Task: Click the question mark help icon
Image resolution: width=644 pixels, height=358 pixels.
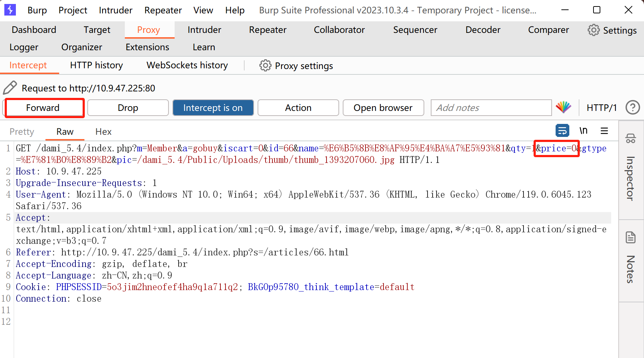Action: pyautogui.click(x=632, y=107)
